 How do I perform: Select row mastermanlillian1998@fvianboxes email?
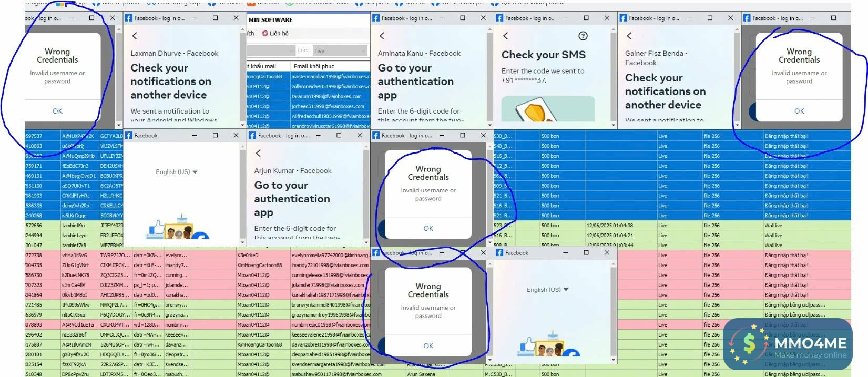click(x=331, y=77)
